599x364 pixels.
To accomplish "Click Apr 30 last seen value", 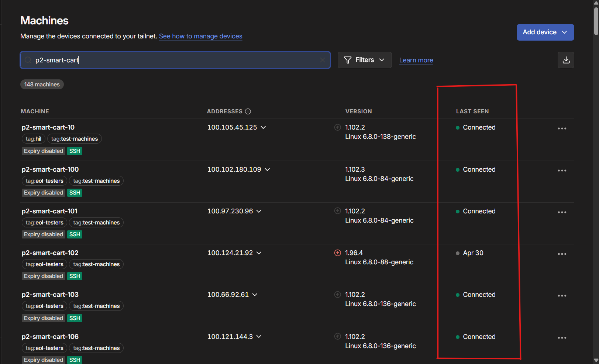I will [x=473, y=253].
